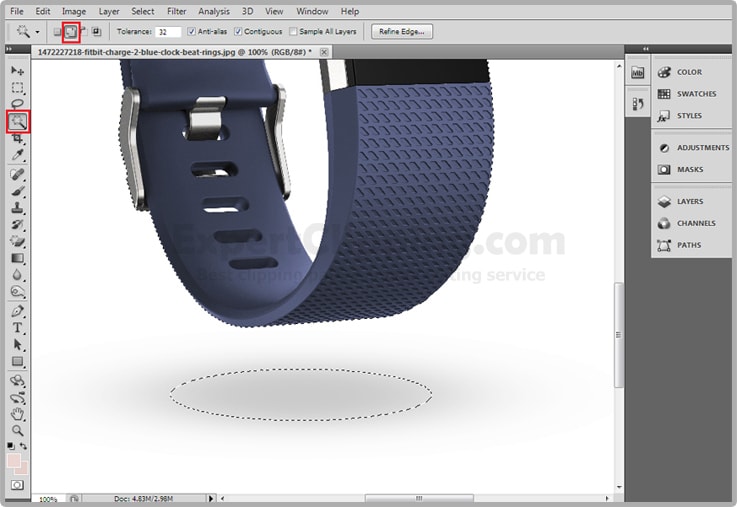The height and width of the screenshot is (507, 737).
Task: Click the Tolerance input field
Action: pos(167,32)
